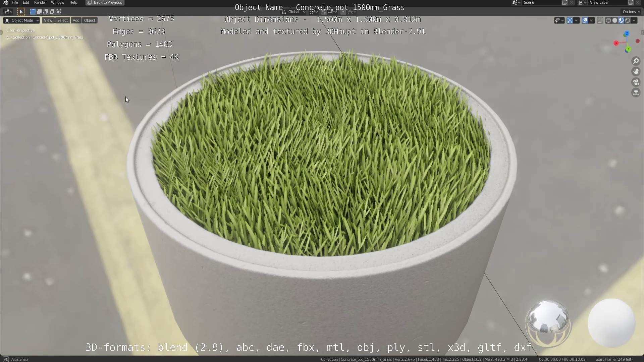Viewport: 644px width, 362px height.
Task: Open the scene browse icon dropdown
Action: [516, 2]
